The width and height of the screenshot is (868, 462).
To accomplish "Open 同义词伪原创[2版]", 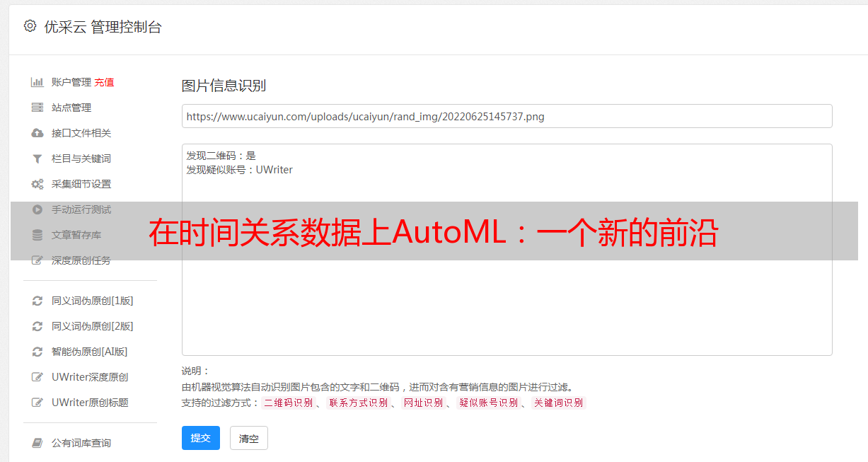I will point(93,326).
